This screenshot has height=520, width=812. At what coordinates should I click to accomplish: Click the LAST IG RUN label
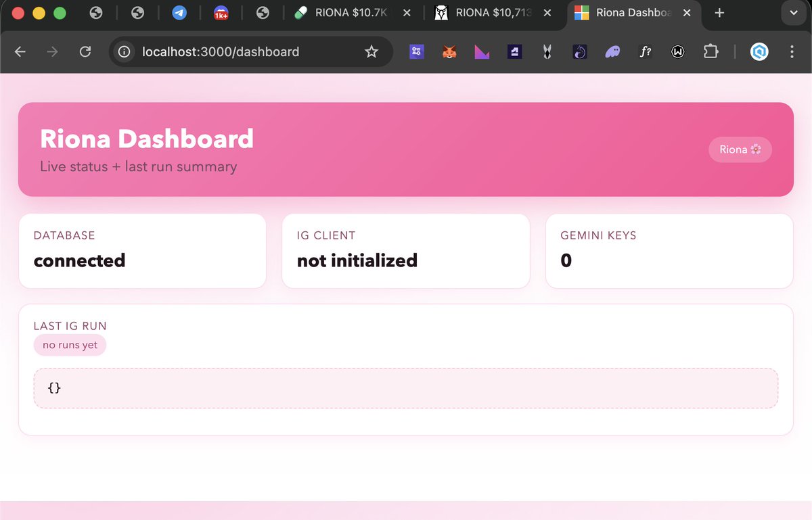70,326
